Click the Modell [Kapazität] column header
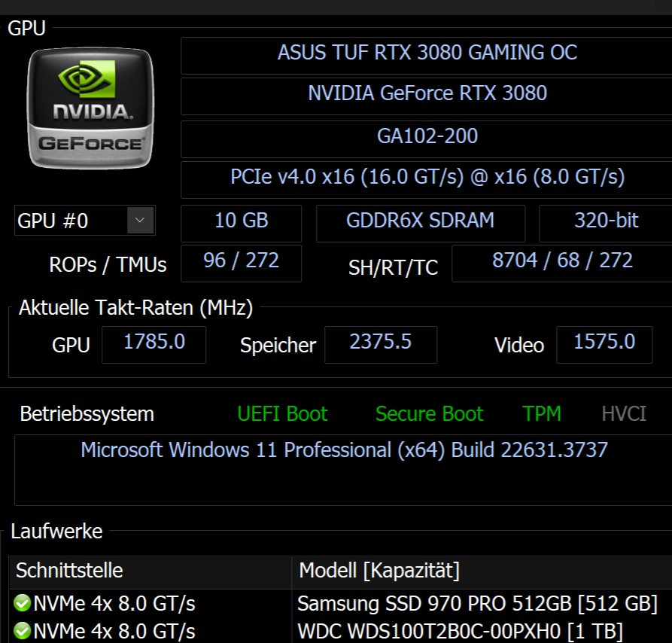Viewport: 672px width, 643px height. [482, 572]
